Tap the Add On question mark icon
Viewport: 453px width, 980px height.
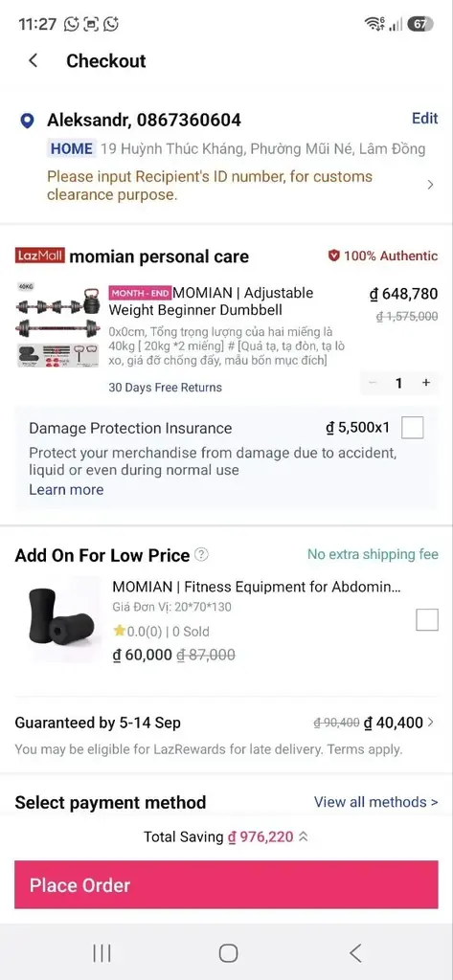pyautogui.click(x=201, y=555)
